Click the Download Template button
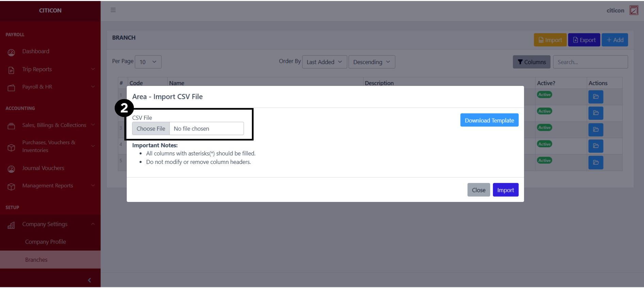Viewport: 644px width, 288px height. click(489, 120)
